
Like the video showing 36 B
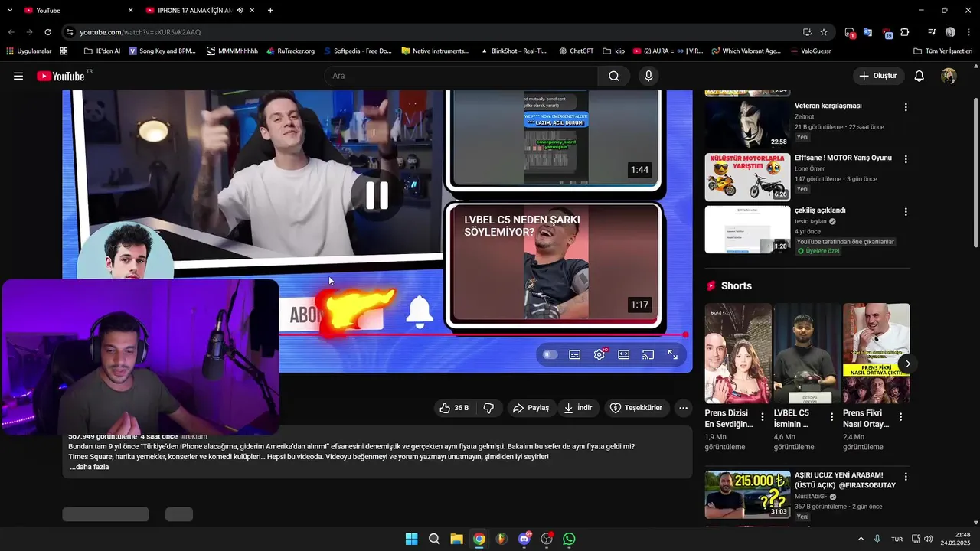point(454,408)
